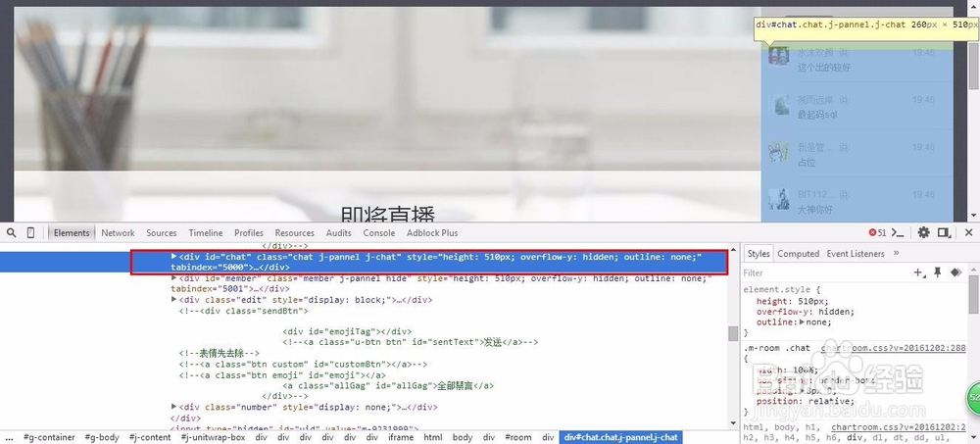Click the new style rule plus icon
The height and width of the screenshot is (444, 980).
pos(919,272)
